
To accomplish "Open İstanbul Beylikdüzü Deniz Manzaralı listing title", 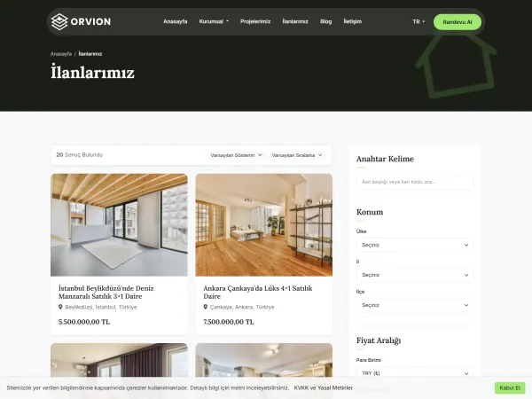I will coord(106,292).
